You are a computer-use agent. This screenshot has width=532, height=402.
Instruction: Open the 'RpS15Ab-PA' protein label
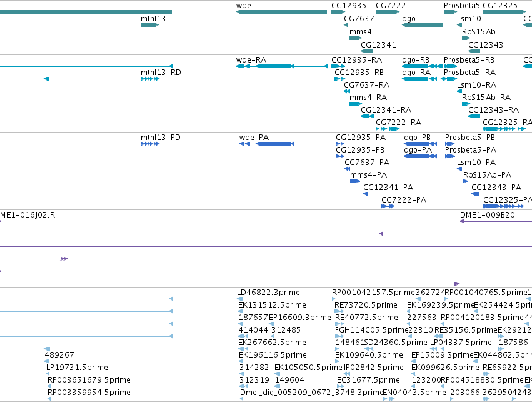[x=487, y=176]
